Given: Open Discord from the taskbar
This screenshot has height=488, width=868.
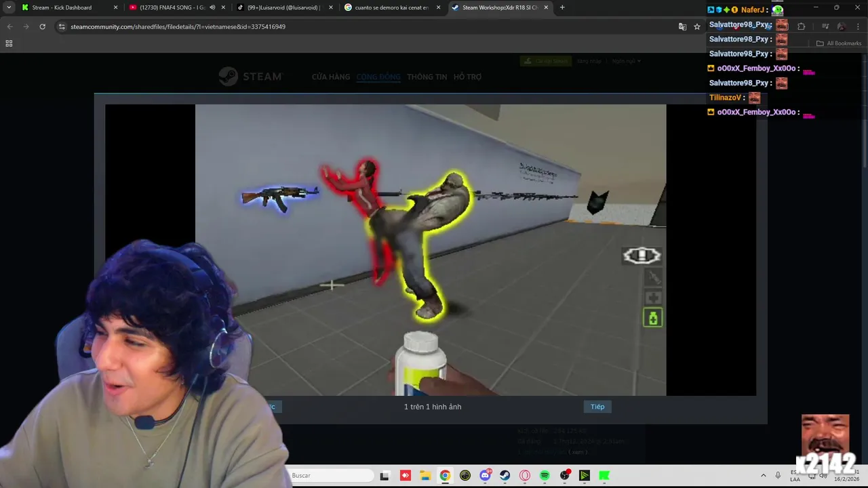Looking at the screenshot, I should (x=486, y=476).
